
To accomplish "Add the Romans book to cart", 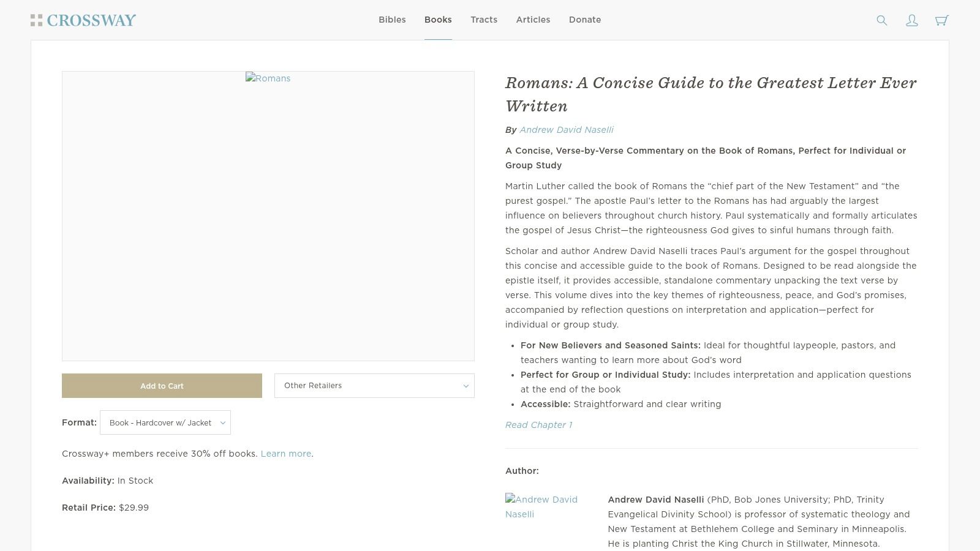I will click(x=162, y=386).
